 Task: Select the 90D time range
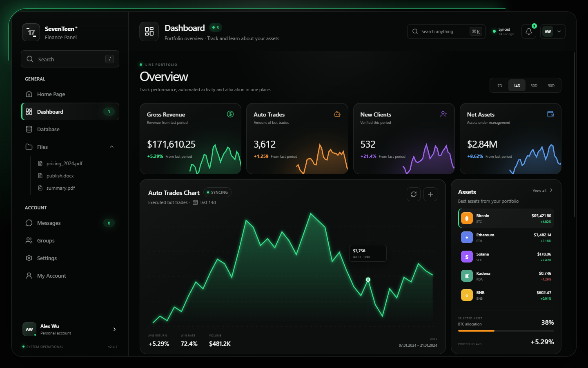pyautogui.click(x=551, y=85)
